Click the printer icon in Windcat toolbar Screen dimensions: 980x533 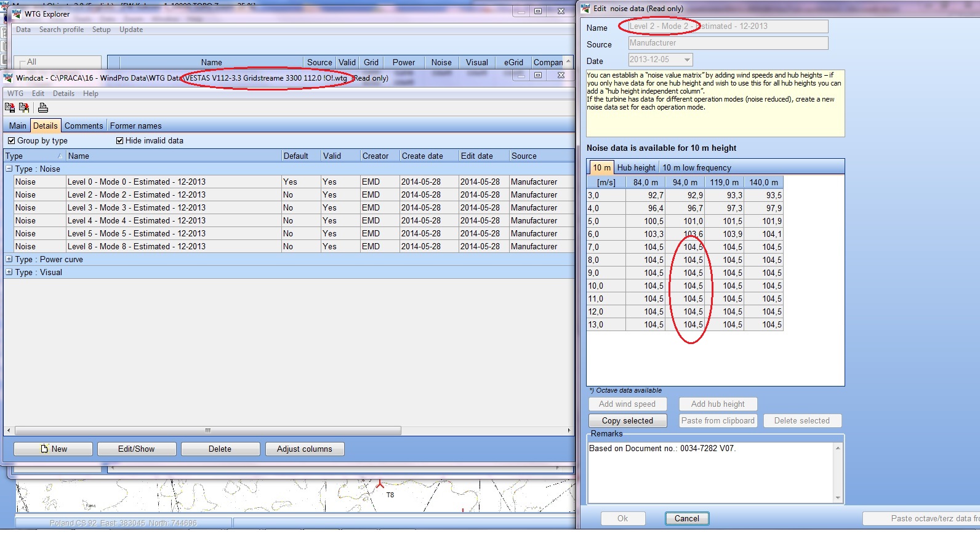tap(43, 108)
